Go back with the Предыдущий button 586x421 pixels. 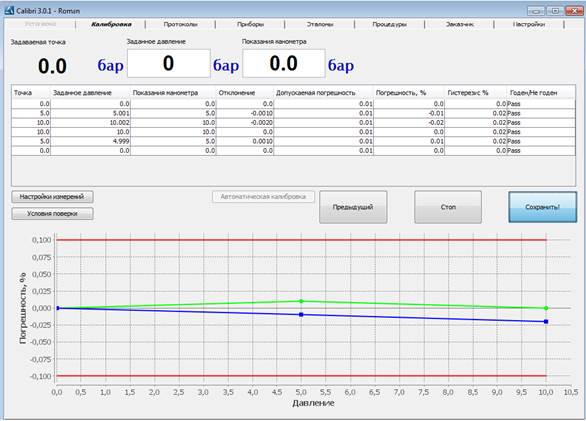click(x=353, y=207)
